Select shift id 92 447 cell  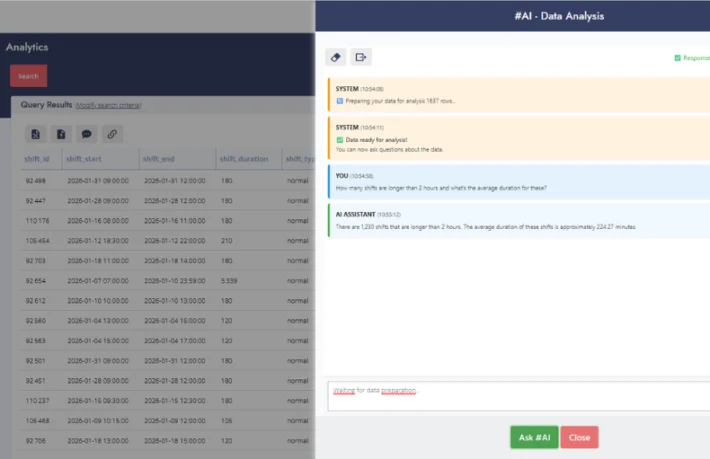36,201
